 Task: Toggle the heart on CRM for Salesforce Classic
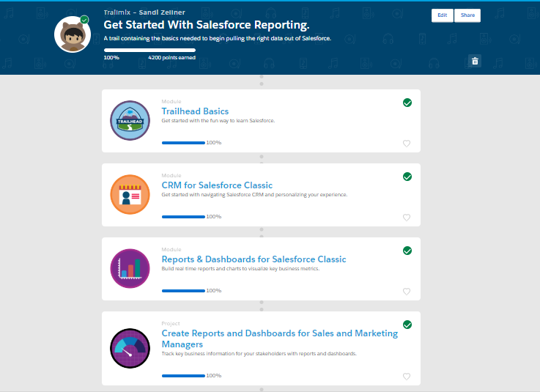click(x=407, y=218)
